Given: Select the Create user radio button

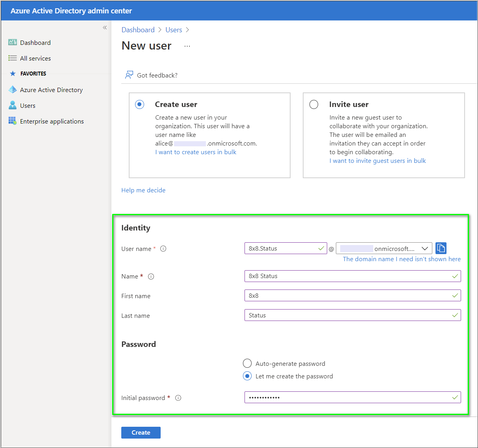Looking at the screenshot, I should pyautogui.click(x=139, y=105).
